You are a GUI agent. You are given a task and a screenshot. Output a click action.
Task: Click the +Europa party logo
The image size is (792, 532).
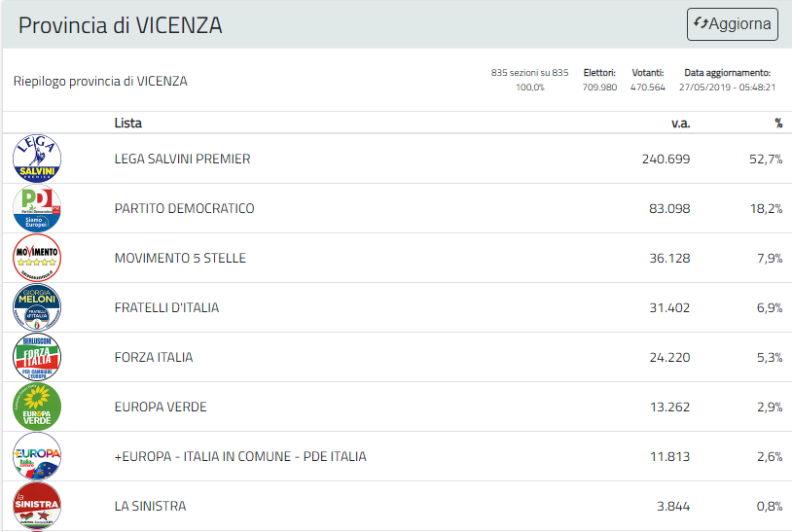37,456
